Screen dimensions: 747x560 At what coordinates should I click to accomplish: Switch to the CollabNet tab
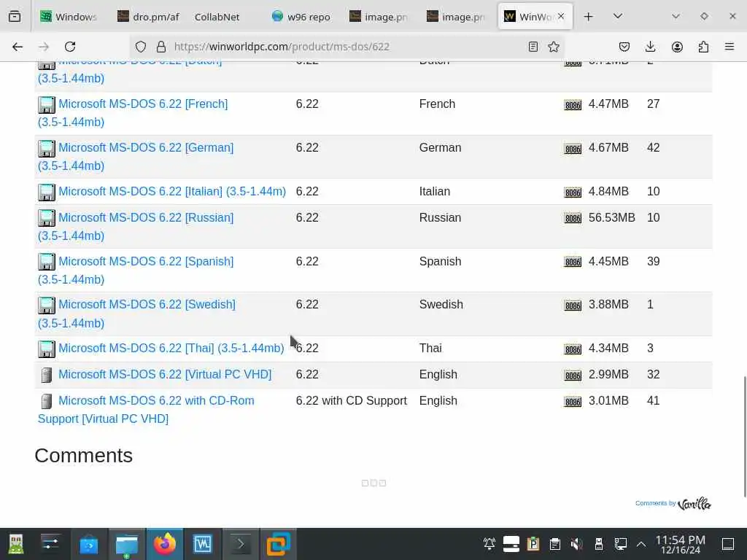pyautogui.click(x=217, y=17)
